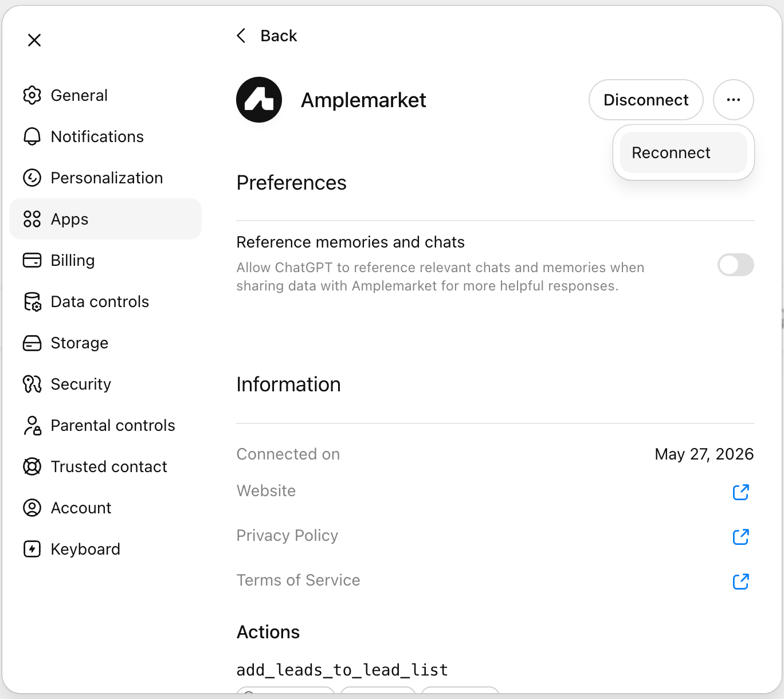Click the Disconnect button
Viewport: 784px width, 699px height.
tap(646, 100)
